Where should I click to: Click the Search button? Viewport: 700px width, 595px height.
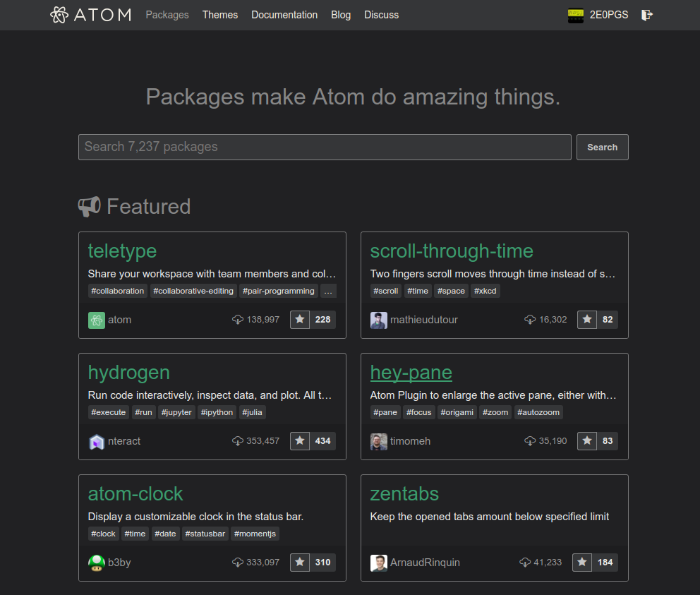(x=602, y=147)
